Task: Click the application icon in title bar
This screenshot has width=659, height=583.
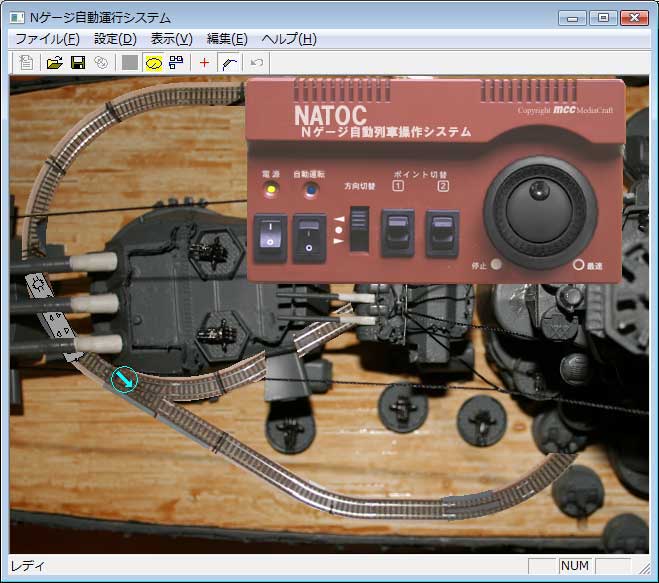Action: 17,18
